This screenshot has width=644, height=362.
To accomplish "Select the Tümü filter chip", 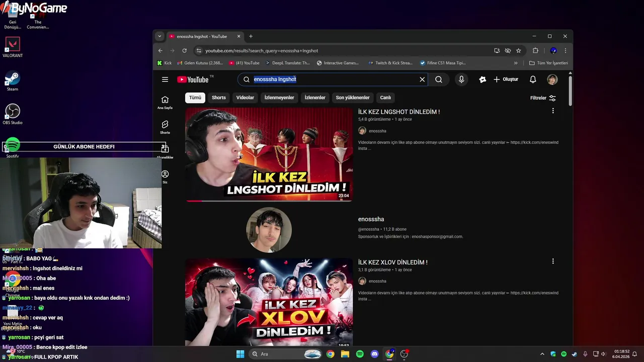I will coord(195,98).
